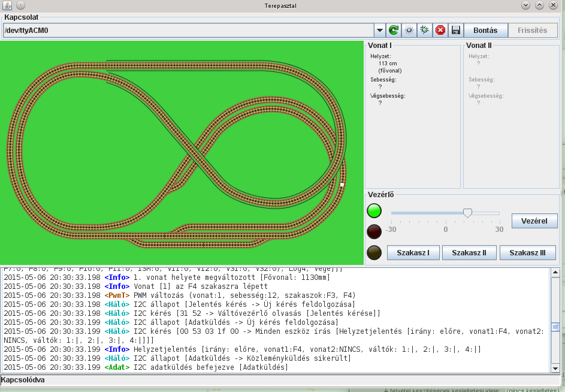Screen dimensions: 565x392
Task: Click the speed slider handle
Action: coord(467,213)
